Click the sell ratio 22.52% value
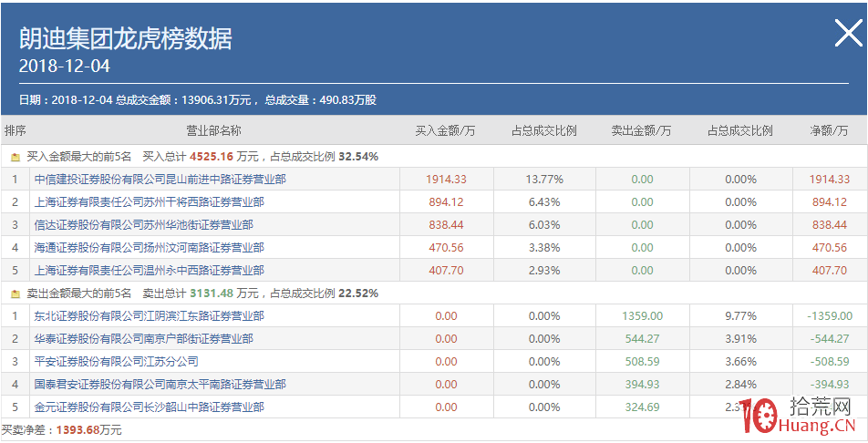 tap(358, 293)
